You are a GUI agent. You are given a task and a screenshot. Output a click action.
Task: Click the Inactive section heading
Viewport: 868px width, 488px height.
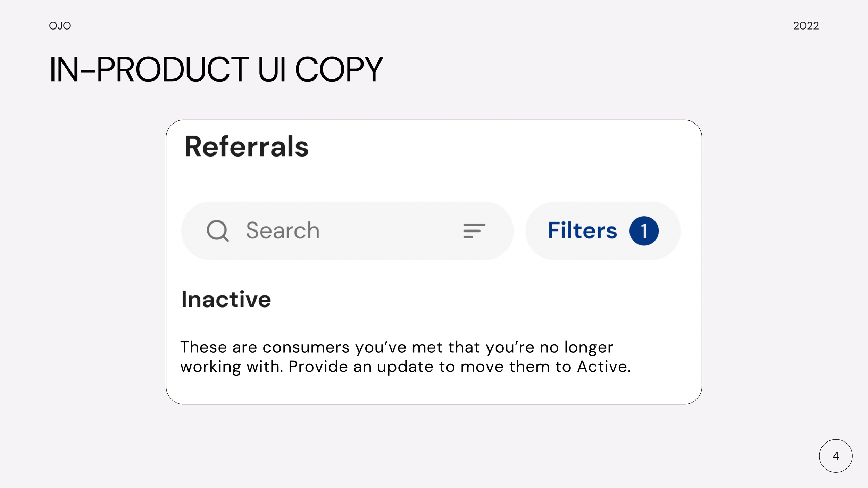[x=226, y=299]
